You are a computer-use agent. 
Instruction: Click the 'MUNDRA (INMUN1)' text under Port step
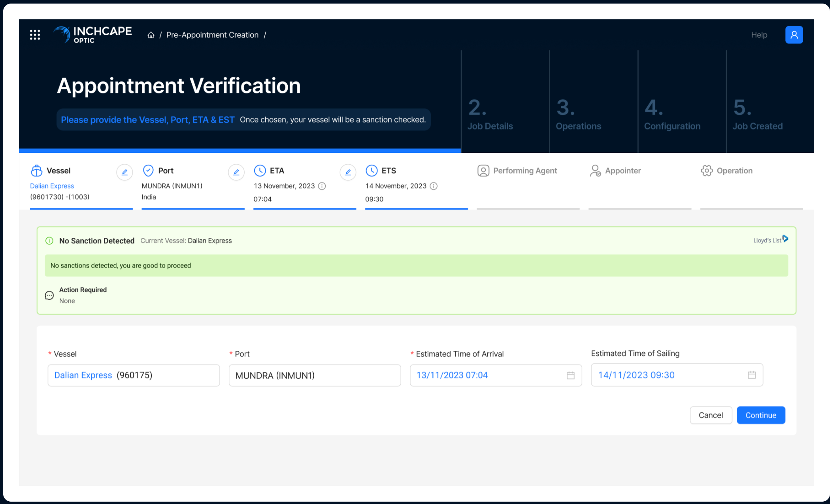click(x=172, y=186)
